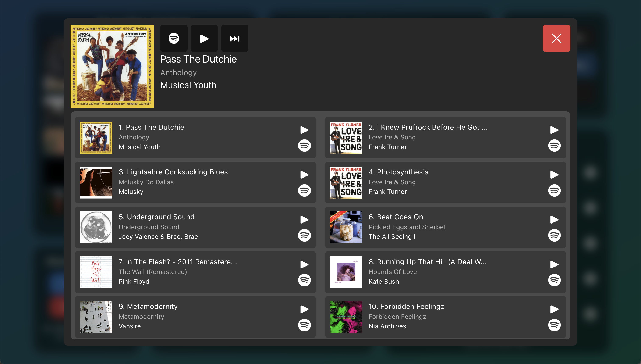Click artist name 'Mclusky'
Viewport: 641px width, 364px height.
tap(131, 192)
